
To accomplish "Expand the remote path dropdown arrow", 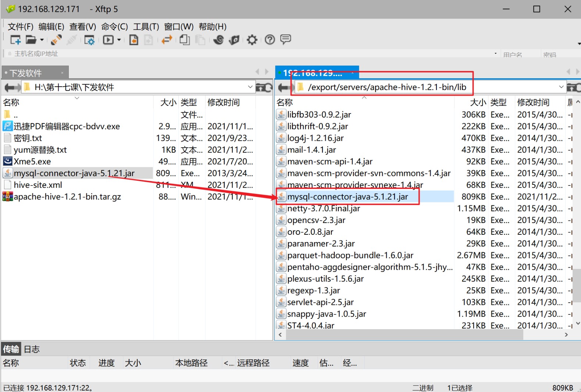I will [561, 87].
